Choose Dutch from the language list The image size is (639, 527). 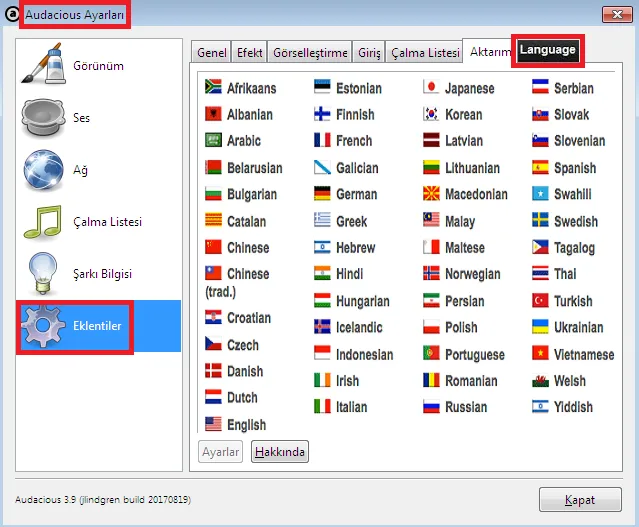[231, 397]
